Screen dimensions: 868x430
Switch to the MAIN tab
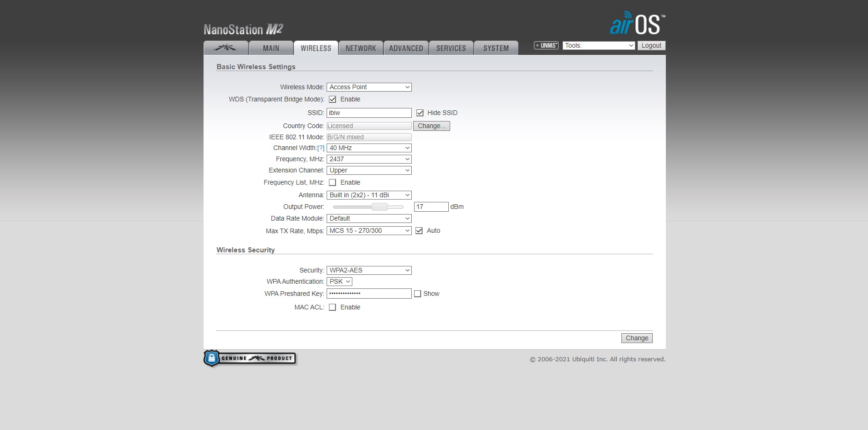point(271,48)
